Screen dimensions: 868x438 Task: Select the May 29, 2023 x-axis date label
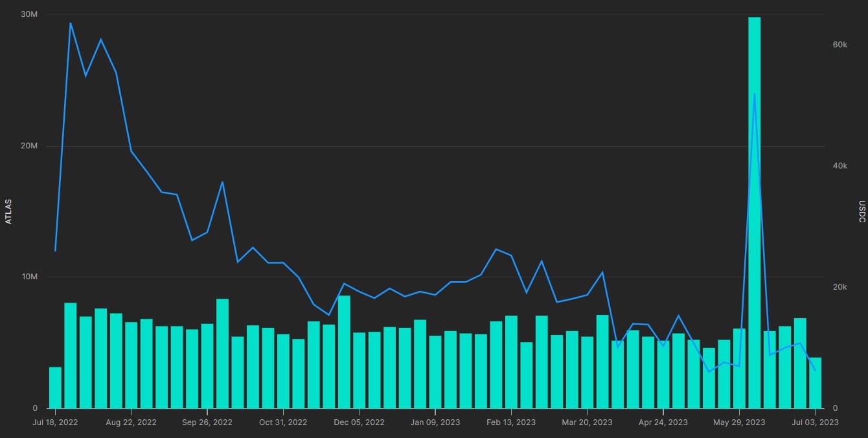(x=739, y=422)
